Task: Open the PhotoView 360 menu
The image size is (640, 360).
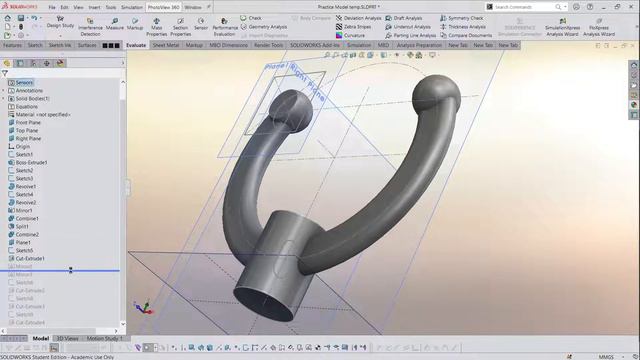Action: (163, 7)
